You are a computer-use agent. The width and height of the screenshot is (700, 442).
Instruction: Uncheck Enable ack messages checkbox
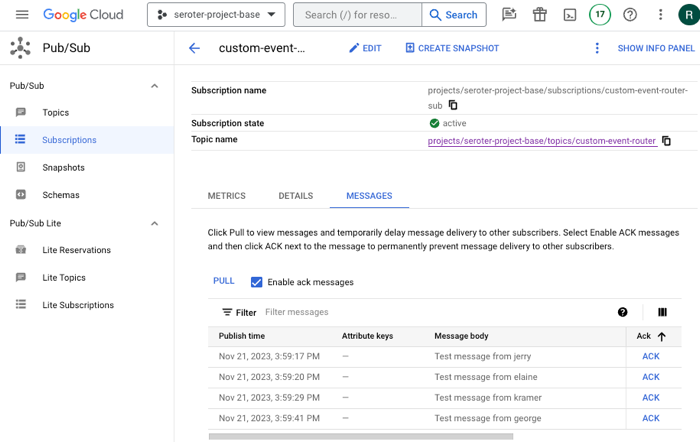(257, 282)
